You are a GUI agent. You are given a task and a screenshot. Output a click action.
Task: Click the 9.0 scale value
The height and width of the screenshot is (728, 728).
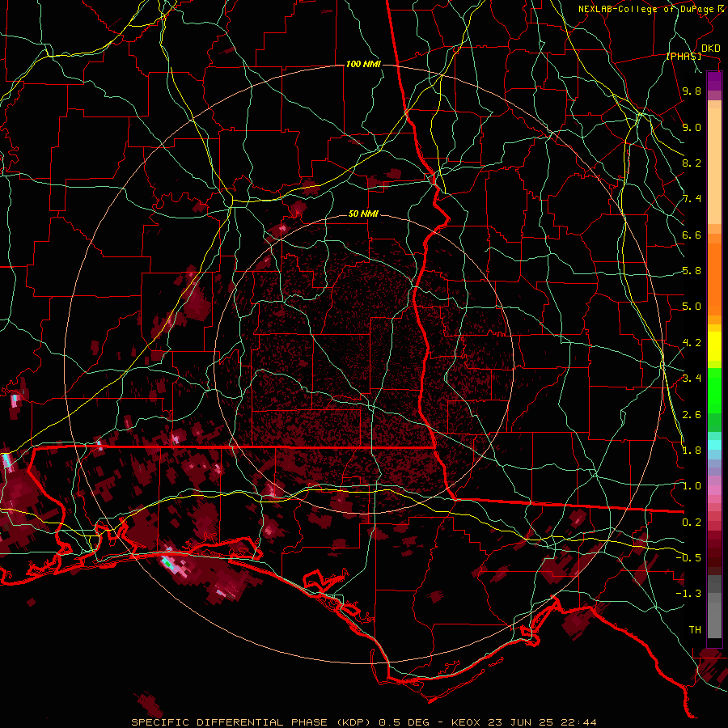(692, 127)
